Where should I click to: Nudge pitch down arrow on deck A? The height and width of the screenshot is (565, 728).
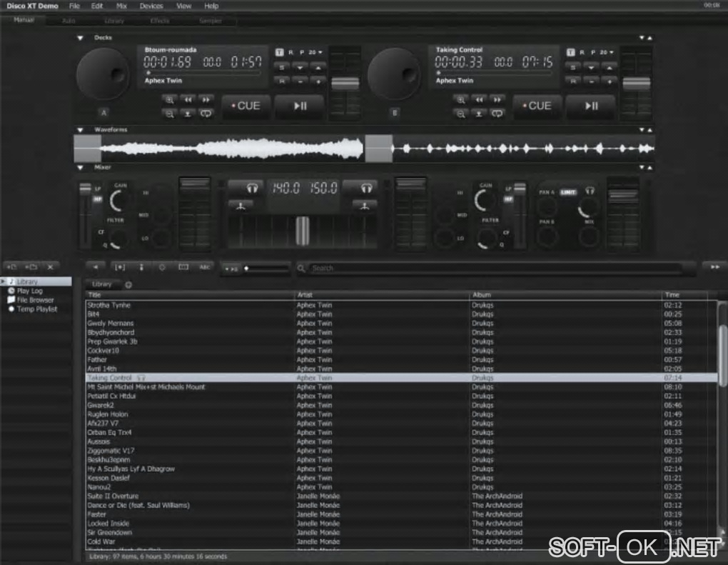point(300,68)
